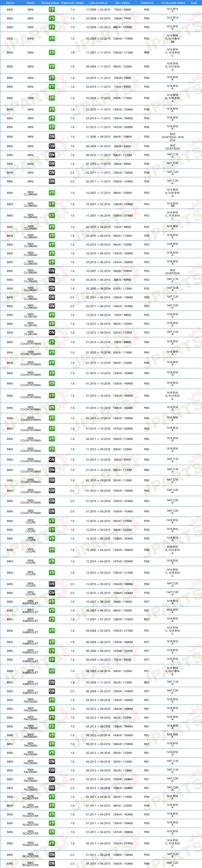202x868 pixels.
Task: Click the petrol icon for MINI R56 155kW / 211KM
Action: pos(52,53)
